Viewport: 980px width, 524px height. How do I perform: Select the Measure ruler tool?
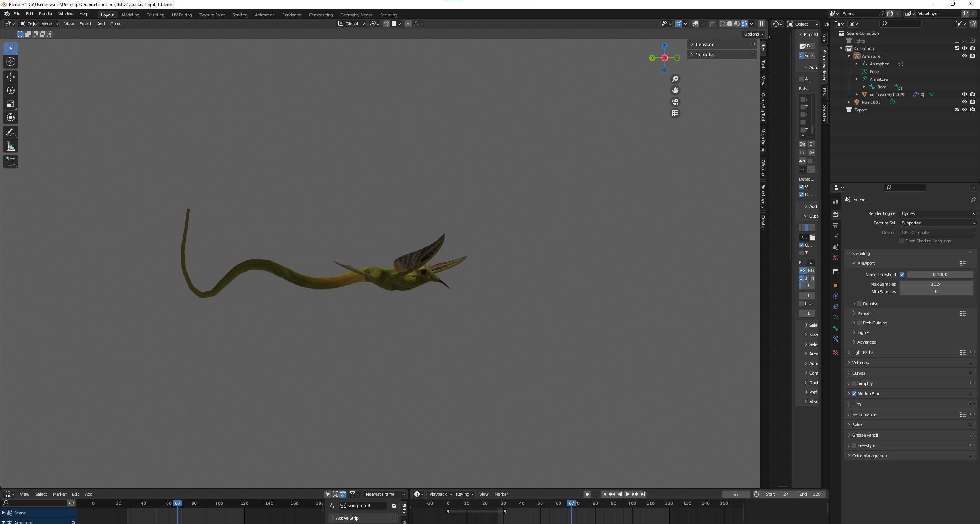(10, 146)
